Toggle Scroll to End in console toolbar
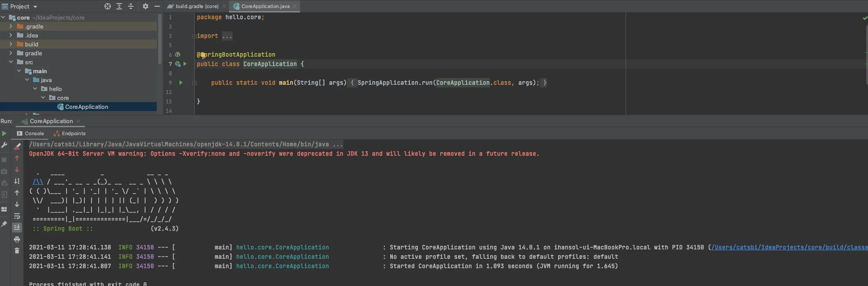The width and height of the screenshot is (868, 286). (17, 228)
